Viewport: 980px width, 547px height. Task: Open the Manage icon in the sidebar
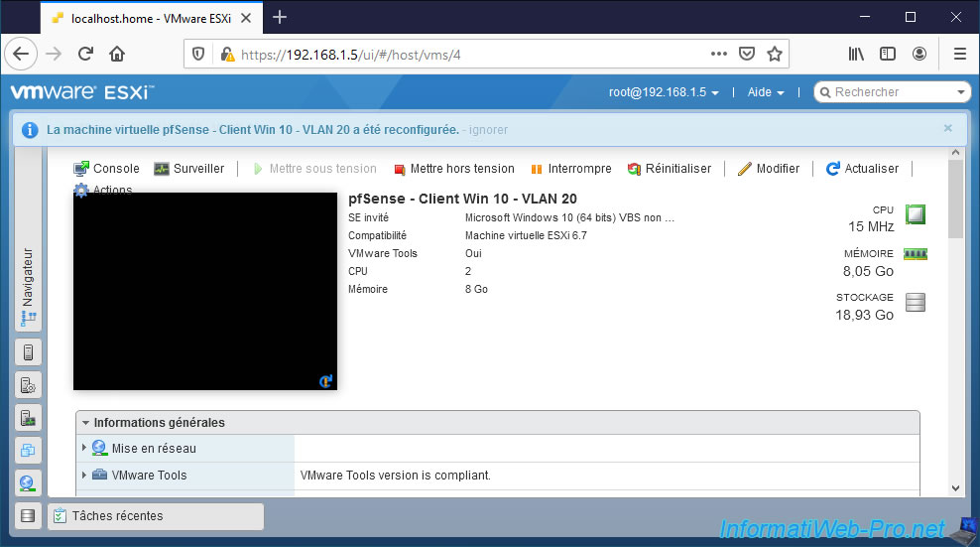pos(28,385)
